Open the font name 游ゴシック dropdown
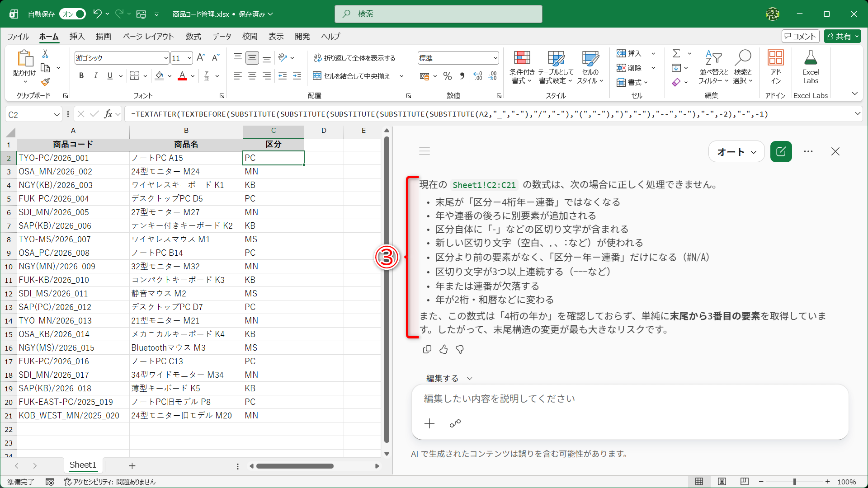Screen dimensions: 868x488 tap(165, 58)
